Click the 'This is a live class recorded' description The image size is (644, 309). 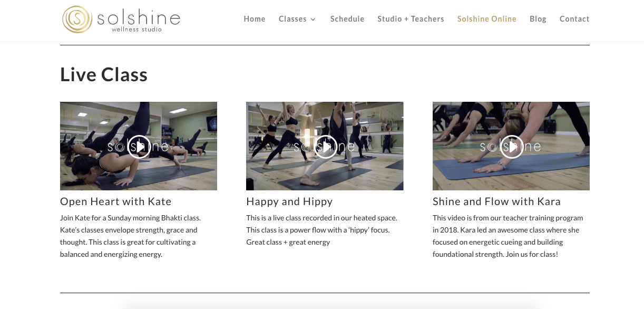click(321, 230)
